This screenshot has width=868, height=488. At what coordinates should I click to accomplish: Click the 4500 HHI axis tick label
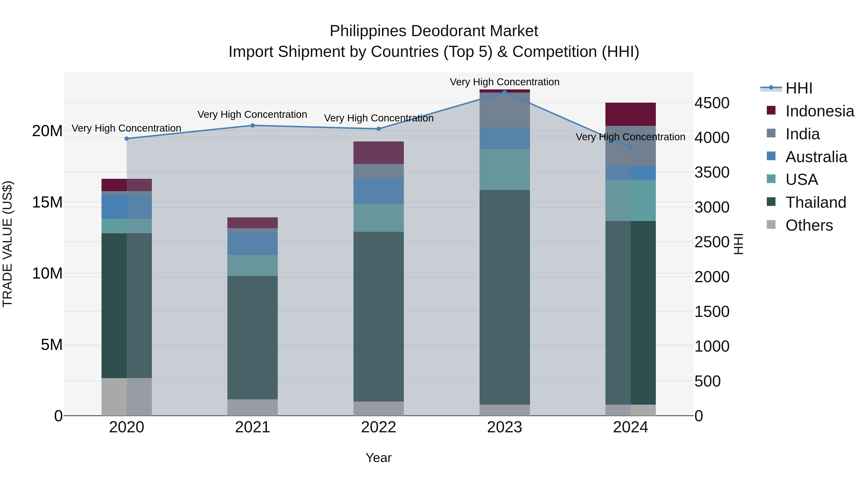coord(712,103)
